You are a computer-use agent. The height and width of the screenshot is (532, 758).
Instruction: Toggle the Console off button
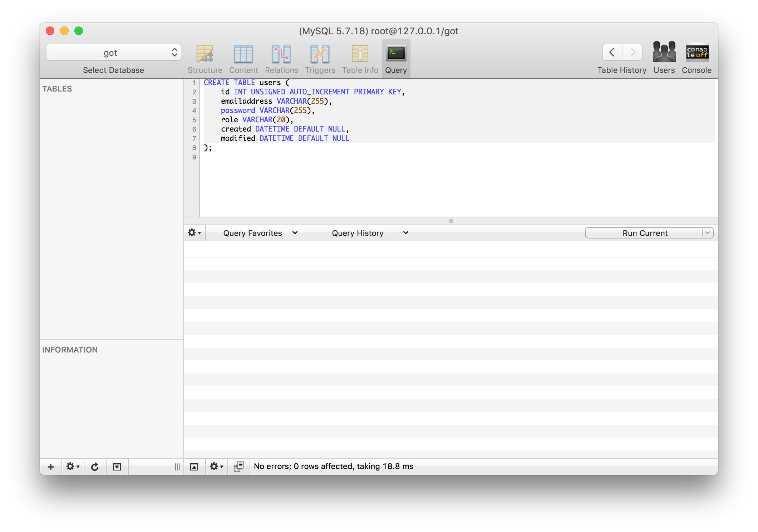697,53
